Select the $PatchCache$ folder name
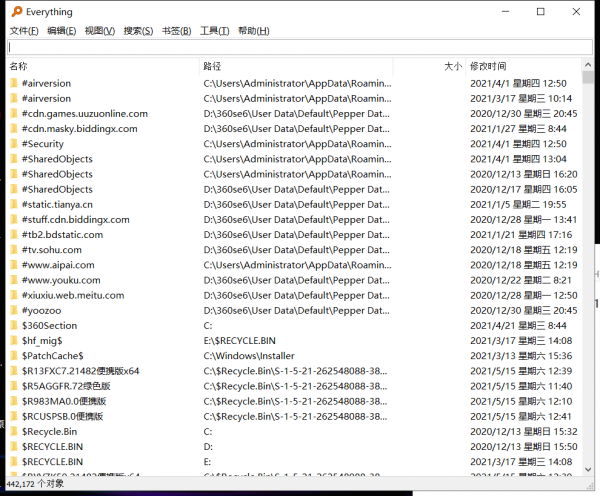 52,356
